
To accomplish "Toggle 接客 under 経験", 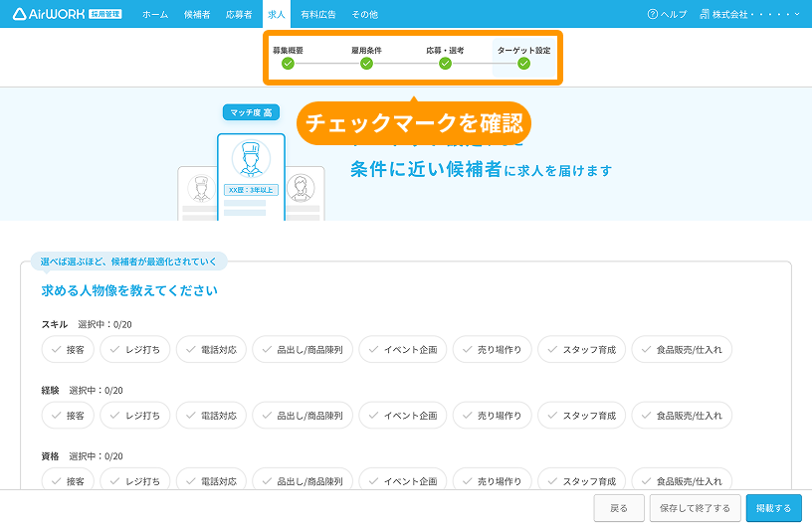I will pyautogui.click(x=68, y=416).
